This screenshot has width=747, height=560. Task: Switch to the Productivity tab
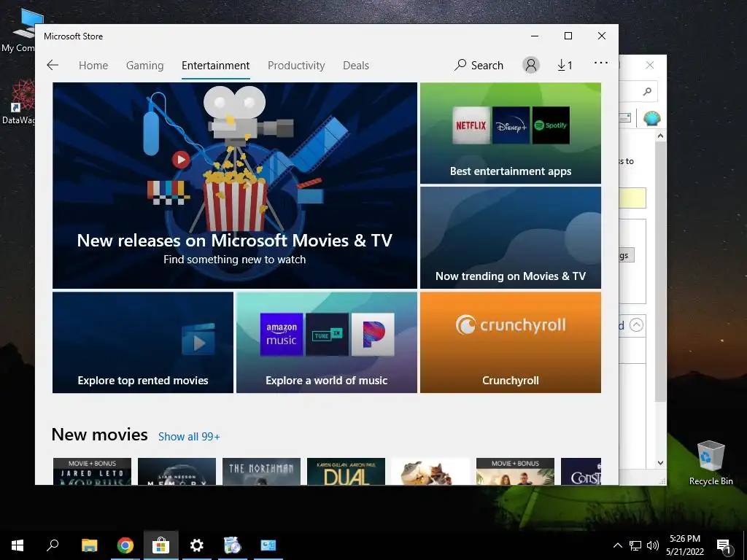point(296,65)
